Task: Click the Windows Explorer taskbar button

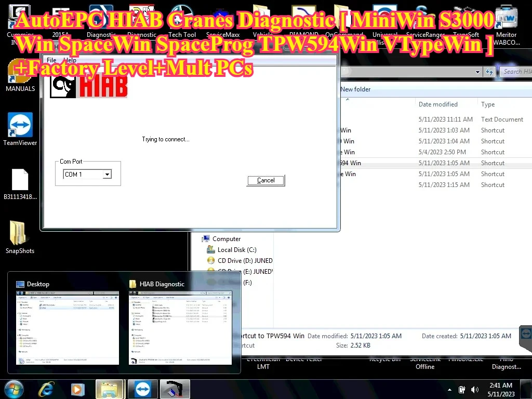Action: click(x=109, y=390)
